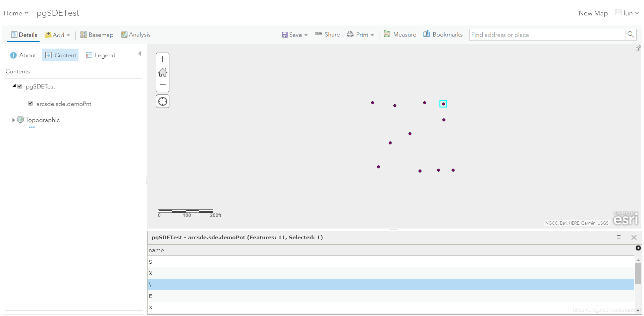
Task: Show Legend tab
Action: 101,55
